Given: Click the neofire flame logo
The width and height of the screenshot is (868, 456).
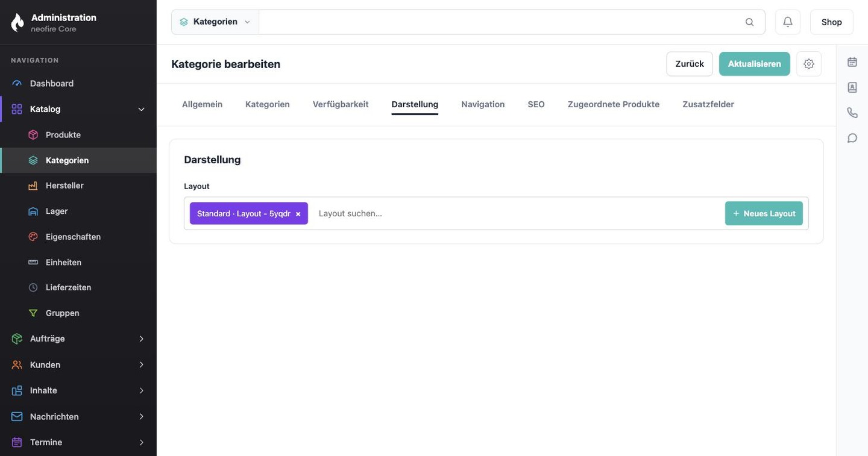Looking at the screenshot, I should coord(17,22).
